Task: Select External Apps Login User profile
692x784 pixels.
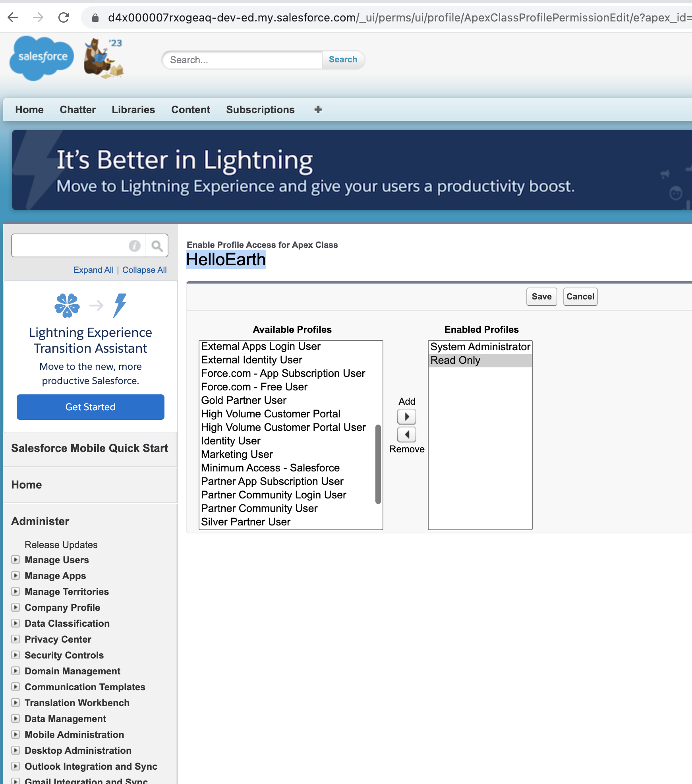Action: (287, 346)
